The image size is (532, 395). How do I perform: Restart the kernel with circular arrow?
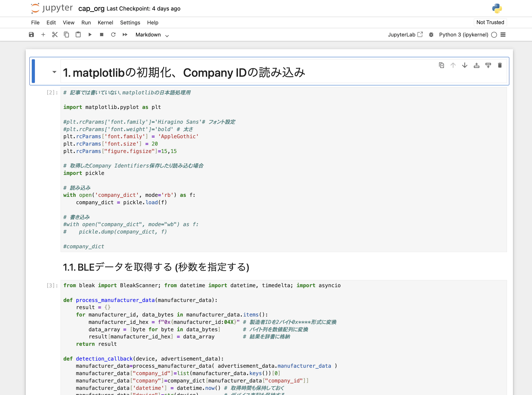coord(113,35)
